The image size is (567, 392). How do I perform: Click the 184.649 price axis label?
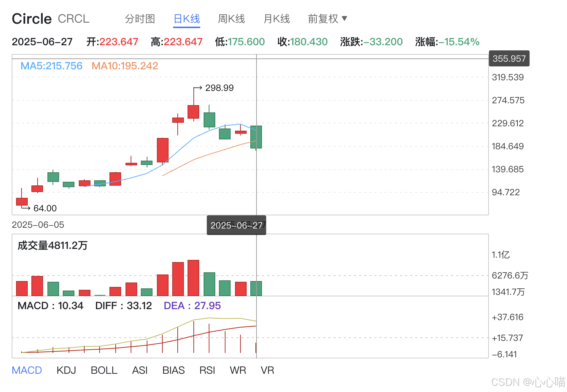(508, 146)
